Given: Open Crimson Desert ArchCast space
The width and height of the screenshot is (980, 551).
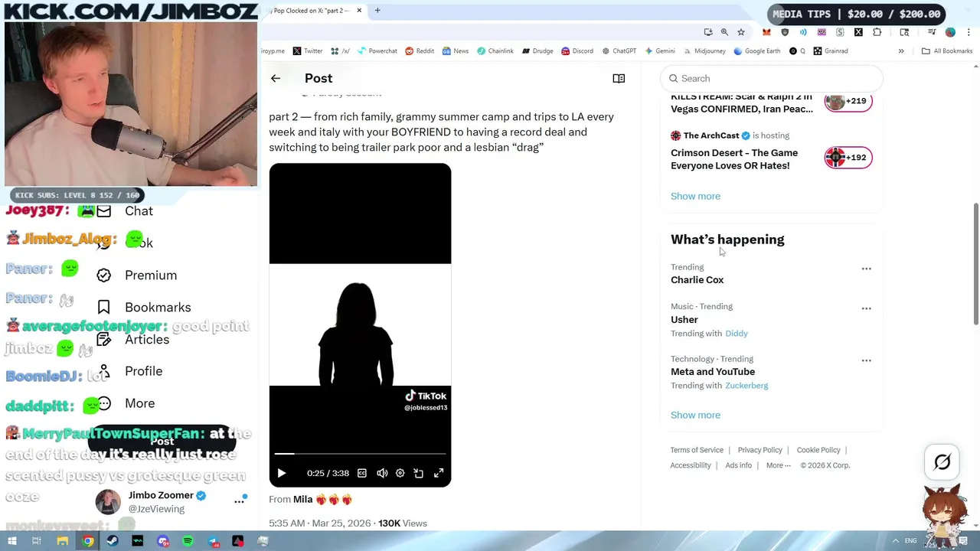Looking at the screenshot, I should point(734,159).
